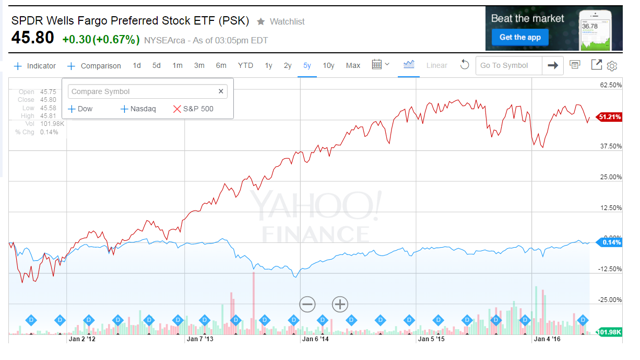Submit symbol with the right arrow button
This screenshot has height=360, width=640.
[553, 65]
